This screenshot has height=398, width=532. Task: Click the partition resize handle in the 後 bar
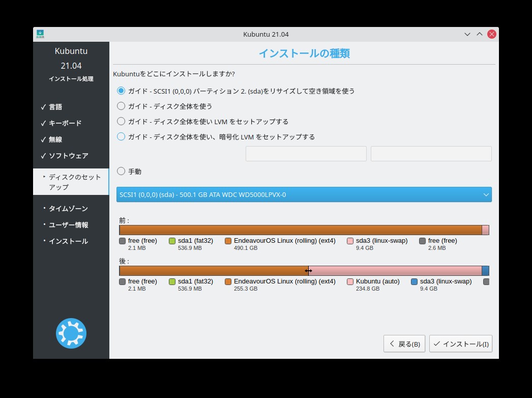point(308,271)
